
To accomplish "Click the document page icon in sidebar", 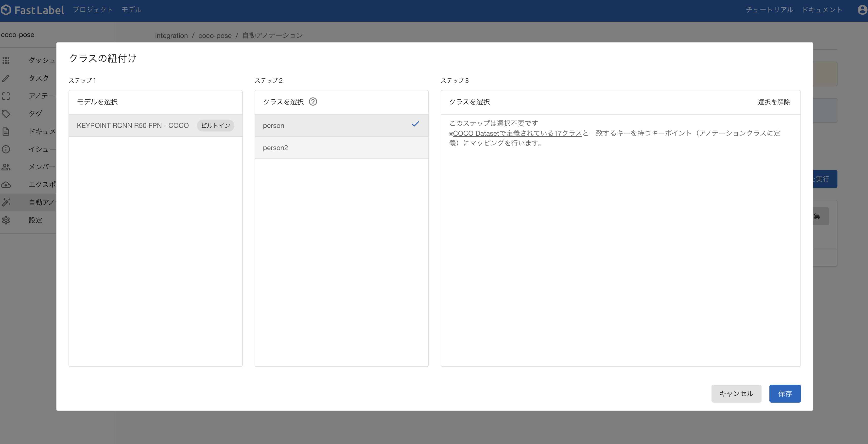I will click(6, 131).
